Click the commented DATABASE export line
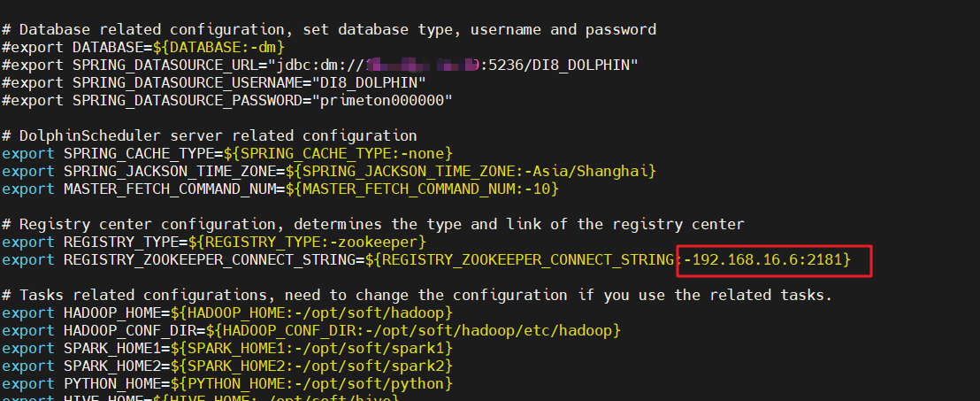Viewport: 980px width, 401px height. [x=143, y=48]
